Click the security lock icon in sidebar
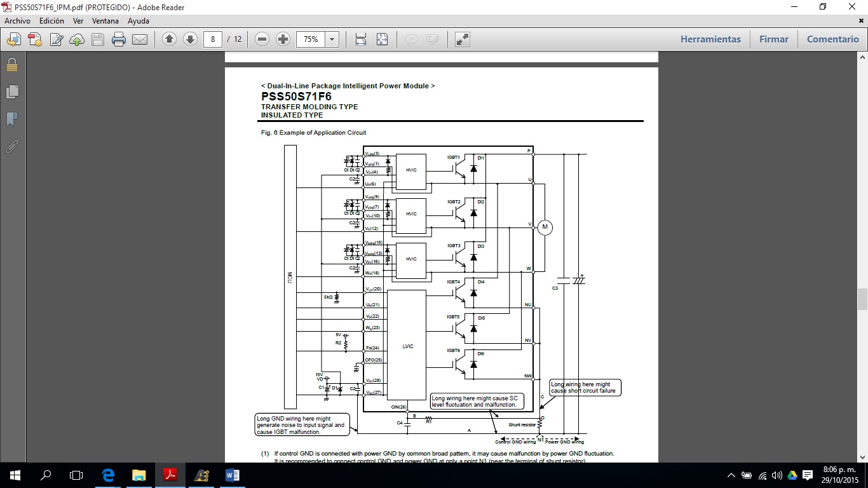Image resolution: width=868 pixels, height=488 pixels. click(11, 65)
